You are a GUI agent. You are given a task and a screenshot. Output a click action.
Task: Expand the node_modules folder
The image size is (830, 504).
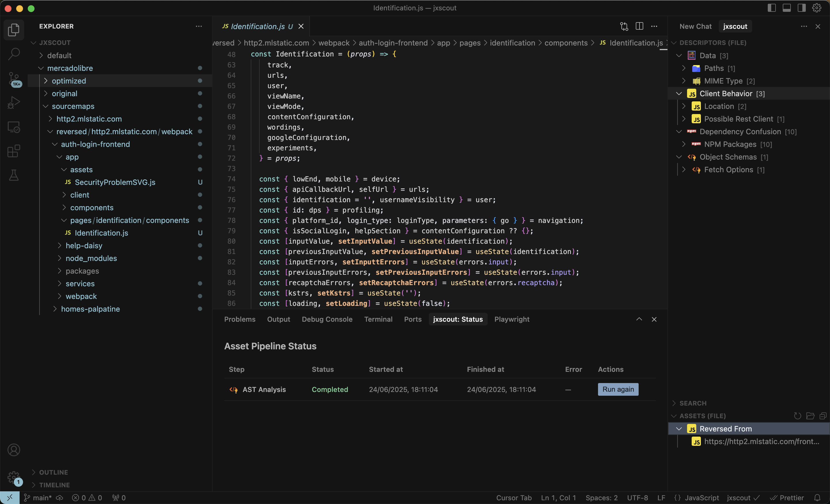point(120,258)
